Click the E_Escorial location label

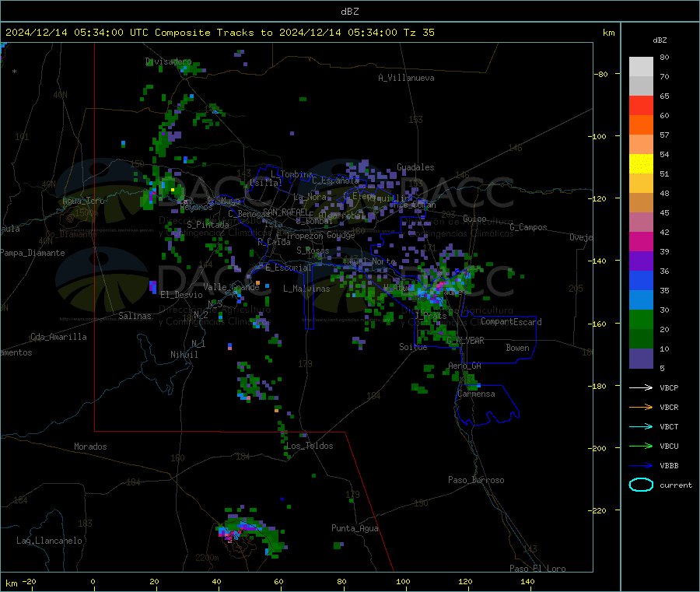point(289,268)
